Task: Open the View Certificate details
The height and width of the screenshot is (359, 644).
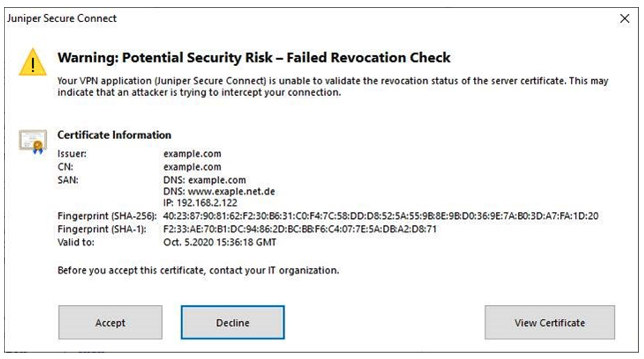Action: click(x=549, y=323)
